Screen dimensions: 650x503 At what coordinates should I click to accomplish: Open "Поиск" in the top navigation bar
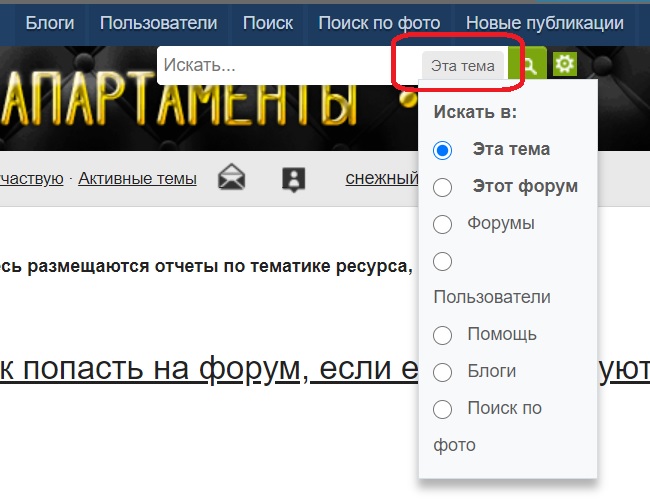[268, 22]
